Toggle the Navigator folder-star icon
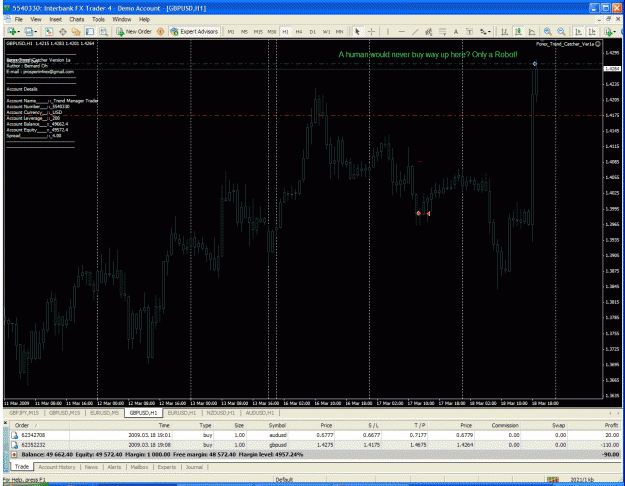Image resolution: width=625 pixels, height=486 pixels. coord(76,31)
